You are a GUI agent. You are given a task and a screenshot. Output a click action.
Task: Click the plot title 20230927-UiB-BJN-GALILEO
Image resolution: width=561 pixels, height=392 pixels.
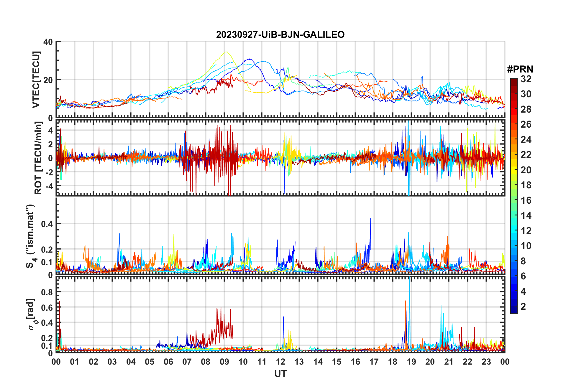tap(280, 35)
